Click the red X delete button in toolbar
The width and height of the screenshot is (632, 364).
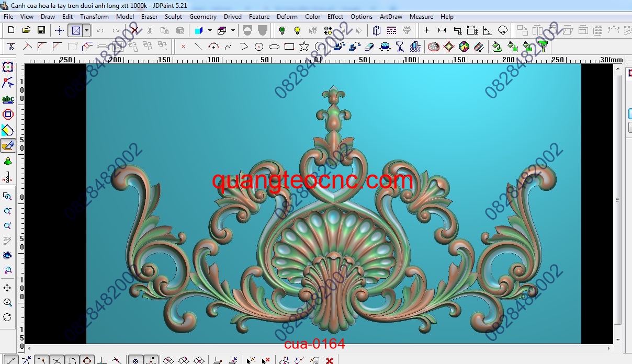tap(134, 30)
